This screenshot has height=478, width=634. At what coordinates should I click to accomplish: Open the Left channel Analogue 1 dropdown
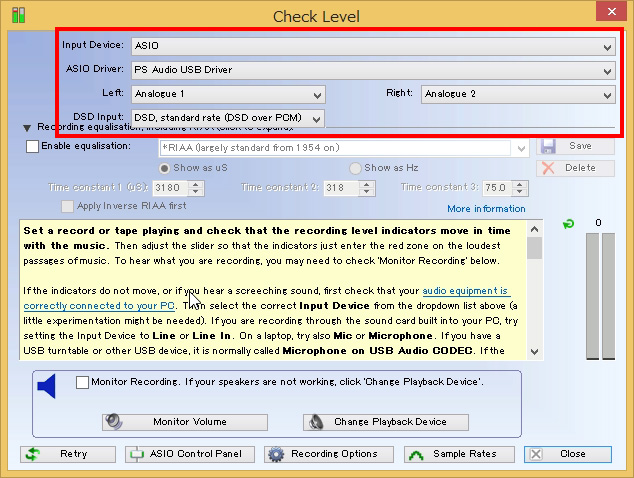[x=227, y=94]
